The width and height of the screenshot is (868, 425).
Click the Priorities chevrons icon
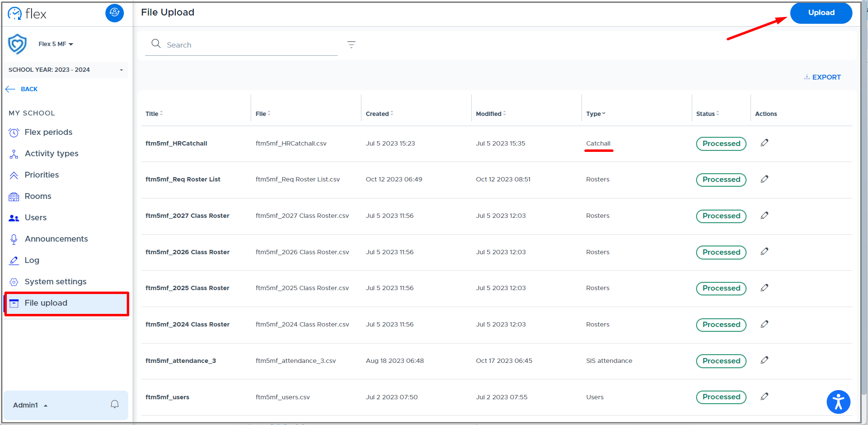[14, 175]
